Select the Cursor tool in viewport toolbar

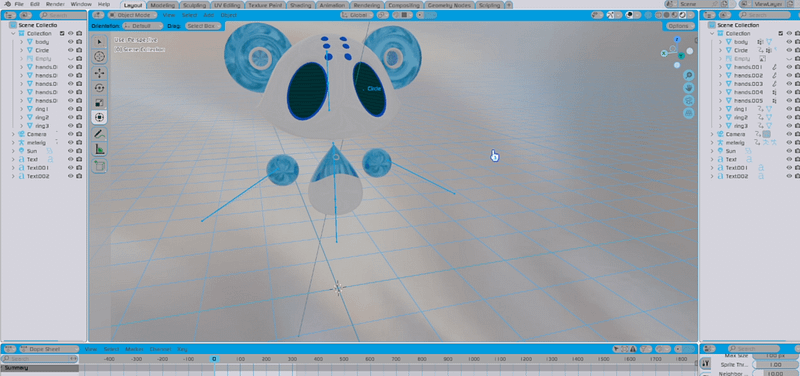(x=99, y=57)
